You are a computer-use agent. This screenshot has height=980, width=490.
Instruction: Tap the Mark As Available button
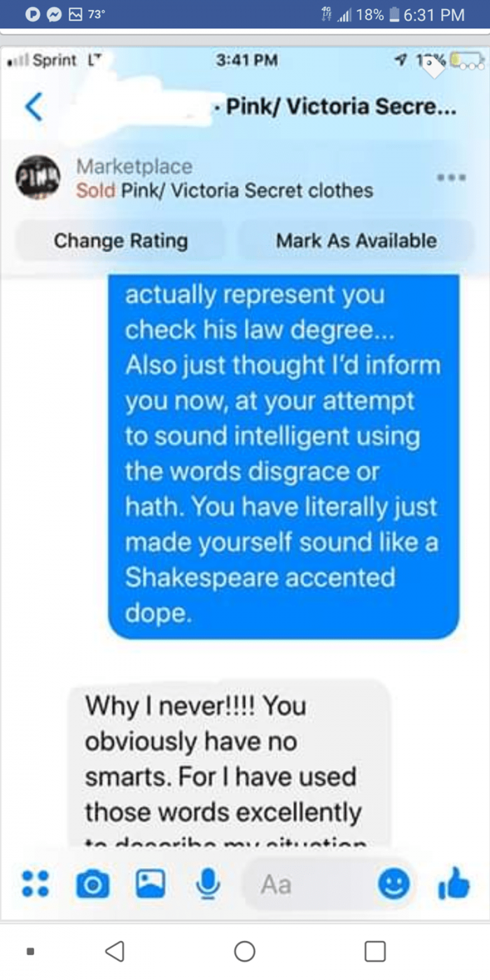[x=356, y=241]
